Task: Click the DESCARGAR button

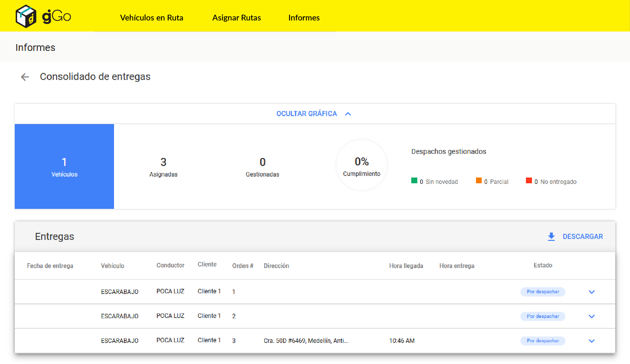Action: (582, 237)
